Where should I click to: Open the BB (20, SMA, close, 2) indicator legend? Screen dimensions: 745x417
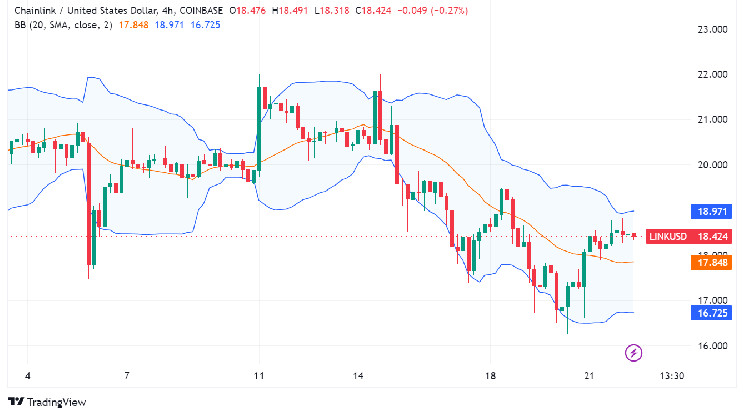58,25
